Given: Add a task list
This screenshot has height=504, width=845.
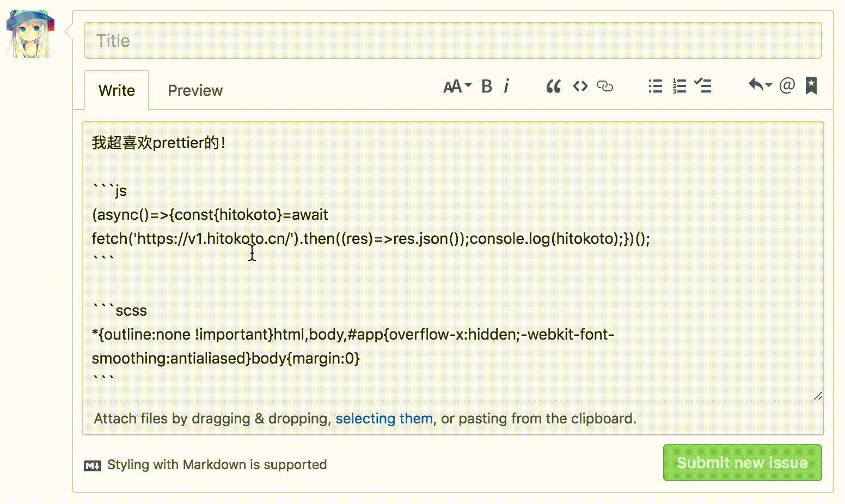Looking at the screenshot, I should coord(703,87).
